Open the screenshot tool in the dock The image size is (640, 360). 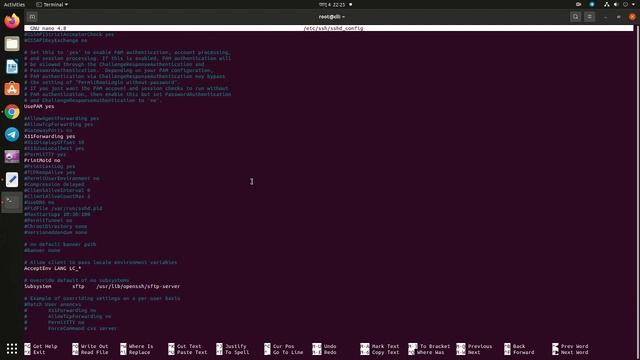tap(12, 157)
